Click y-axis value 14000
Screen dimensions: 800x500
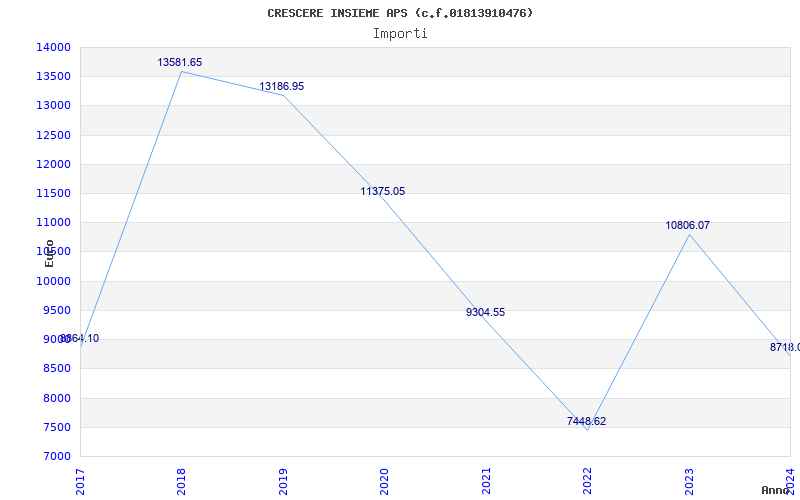[53, 47]
